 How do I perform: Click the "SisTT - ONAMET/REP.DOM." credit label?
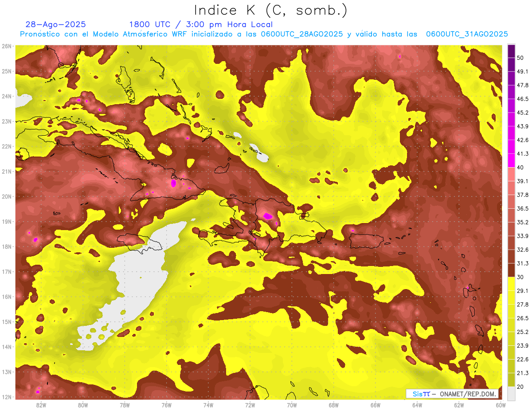tap(453, 394)
